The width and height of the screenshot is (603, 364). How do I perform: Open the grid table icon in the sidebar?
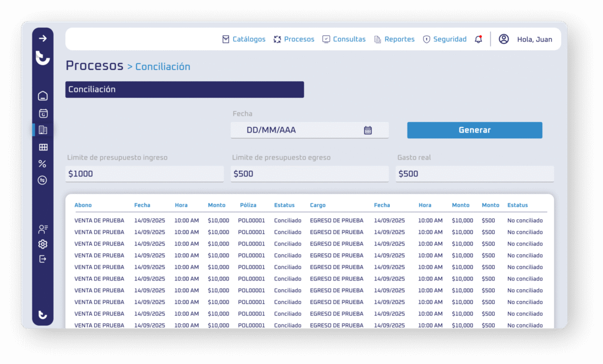point(42,147)
